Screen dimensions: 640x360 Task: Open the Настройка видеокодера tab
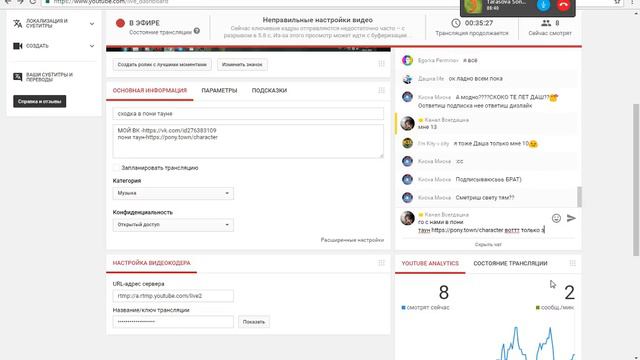coord(151,263)
